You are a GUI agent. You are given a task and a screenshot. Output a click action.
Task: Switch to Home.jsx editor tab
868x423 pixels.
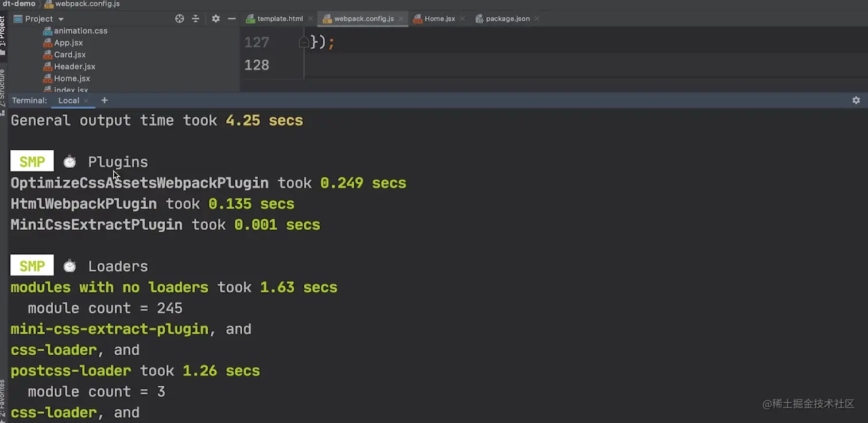click(440, 19)
